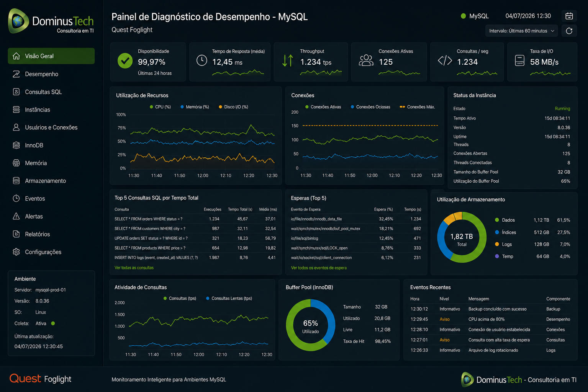588x392 pixels.
Task: Click the Visão Geral home icon
Action: [x=16, y=56]
